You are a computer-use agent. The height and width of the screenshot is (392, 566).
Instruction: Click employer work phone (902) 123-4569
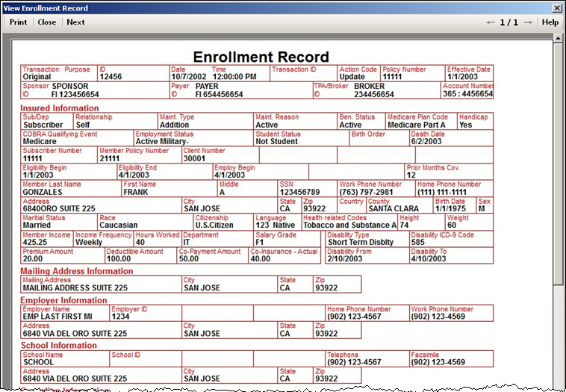point(438,317)
